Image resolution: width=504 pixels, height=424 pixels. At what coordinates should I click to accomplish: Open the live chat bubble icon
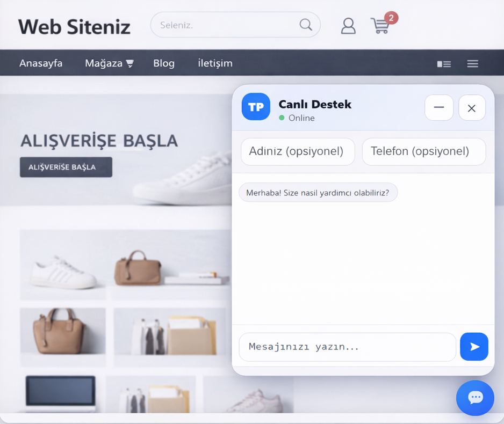475,398
